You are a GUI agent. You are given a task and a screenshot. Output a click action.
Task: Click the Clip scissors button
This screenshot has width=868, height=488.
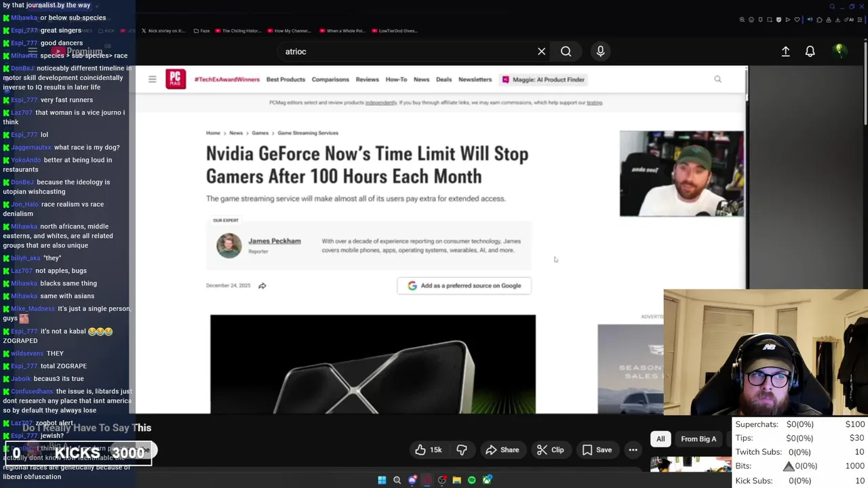[550, 450]
